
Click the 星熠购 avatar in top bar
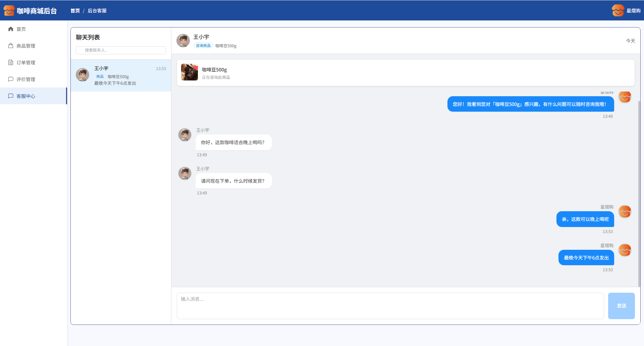(618, 11)
